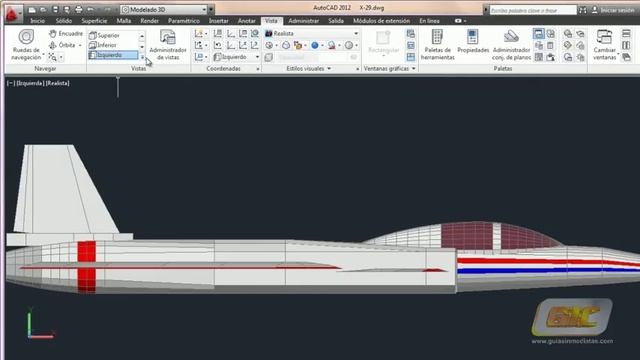The height and width of the screenshot is (360, 640).
Task: Click the top icon in Ventanas gráficas column
Action: click(411, 33)
